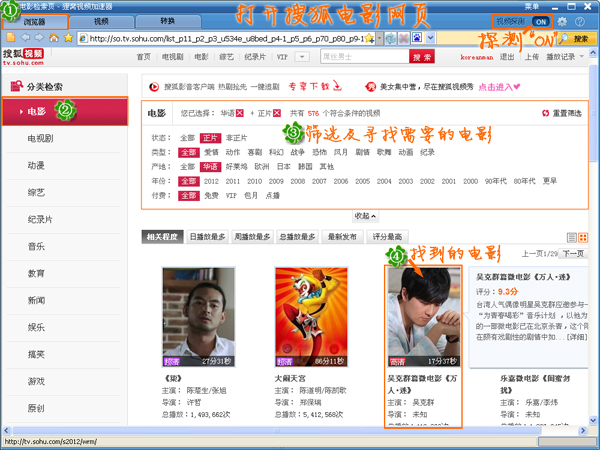The height and width of the screenshot is (450, 600).
Task: Open address bar URL history dropdown
Action: pyautogui.click(x=379, y=38)
